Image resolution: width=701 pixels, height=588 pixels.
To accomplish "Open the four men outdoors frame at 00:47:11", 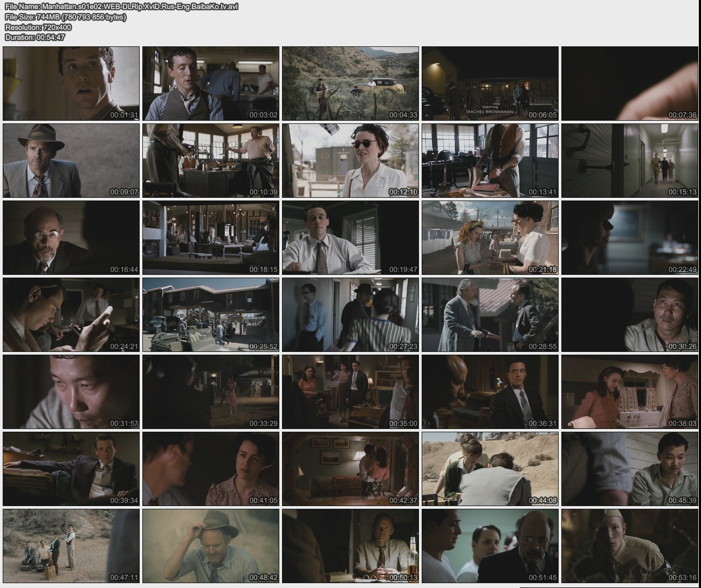I will click(x=71, y=546).
